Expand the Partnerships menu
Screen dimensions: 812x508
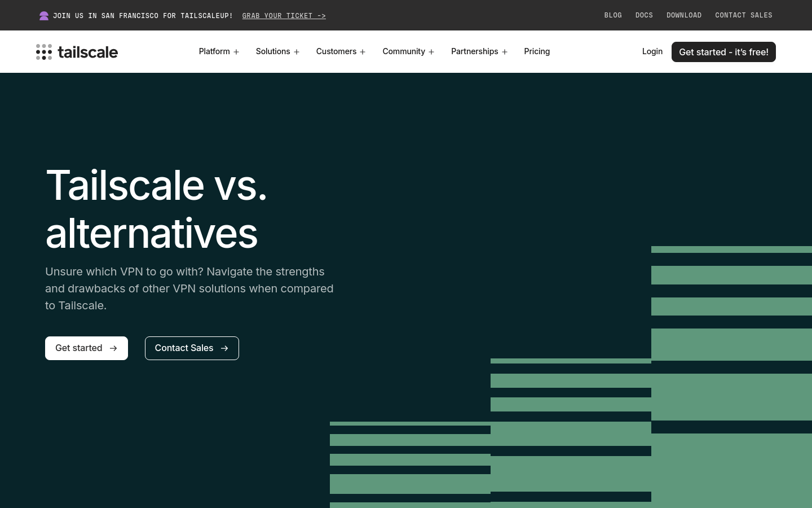(x=479, y=51)
